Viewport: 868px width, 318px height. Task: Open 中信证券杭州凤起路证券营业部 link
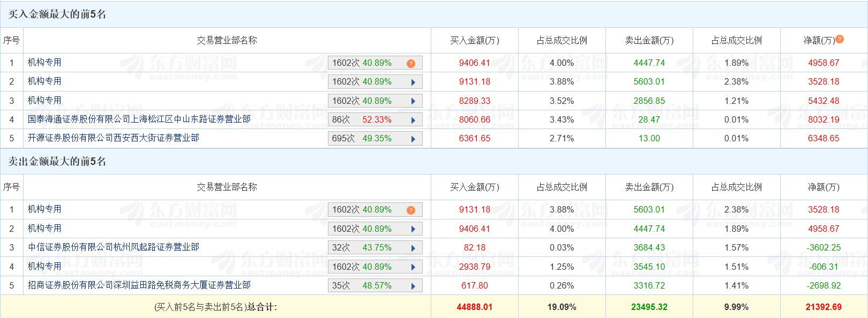[114, 247]
